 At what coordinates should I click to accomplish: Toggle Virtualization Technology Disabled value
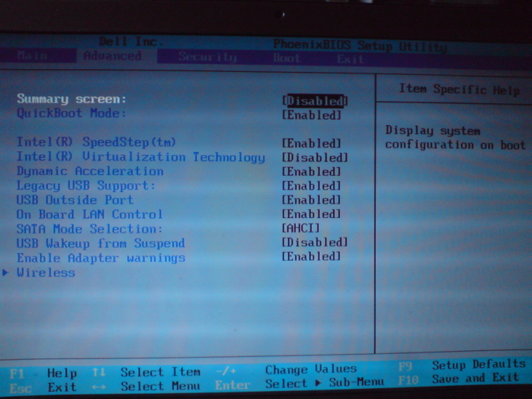coord(315,158)
